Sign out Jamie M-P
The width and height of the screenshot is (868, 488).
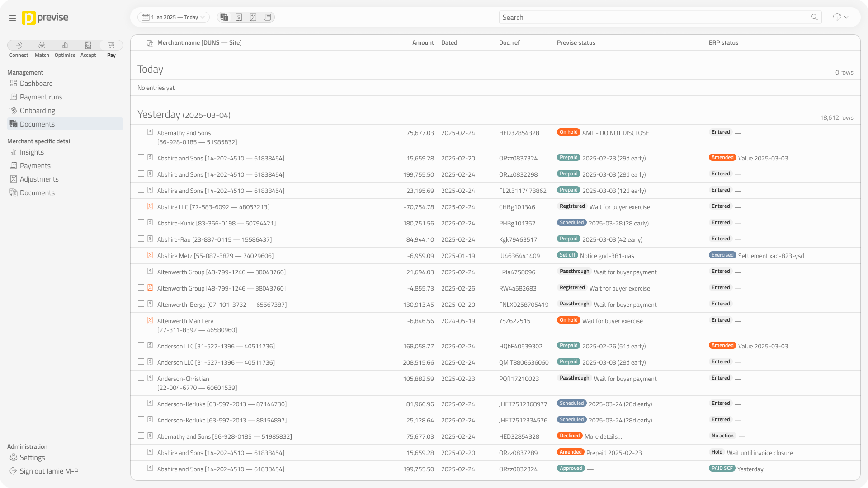[49, 471]
